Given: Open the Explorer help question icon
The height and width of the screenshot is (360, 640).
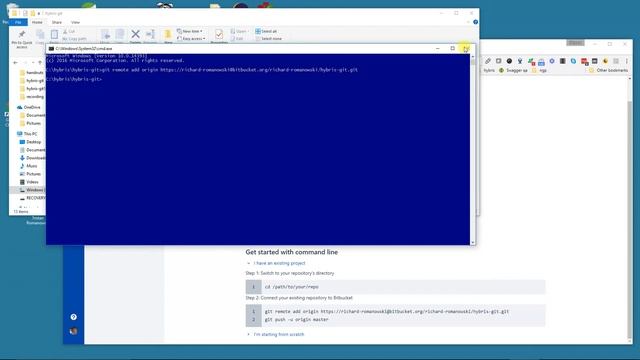Looking at the screenshot, I should click(476, 22).
